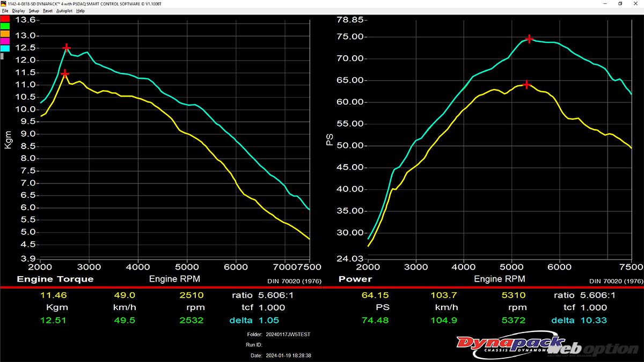Image resolution: width=644 pixels, height=362 pixels.
Task: Click the Engine Torque graph title
Action: (55, 279)
